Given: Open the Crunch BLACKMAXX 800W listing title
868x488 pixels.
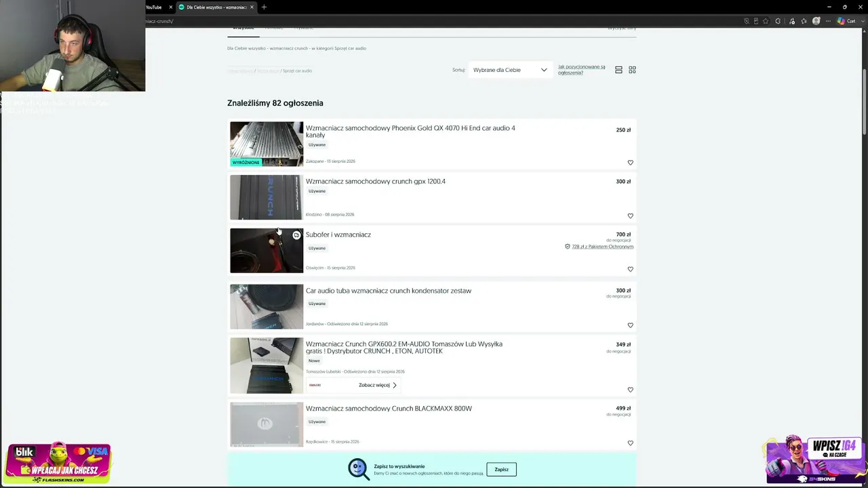Looking at the screenshot, I should pos(389,409).
